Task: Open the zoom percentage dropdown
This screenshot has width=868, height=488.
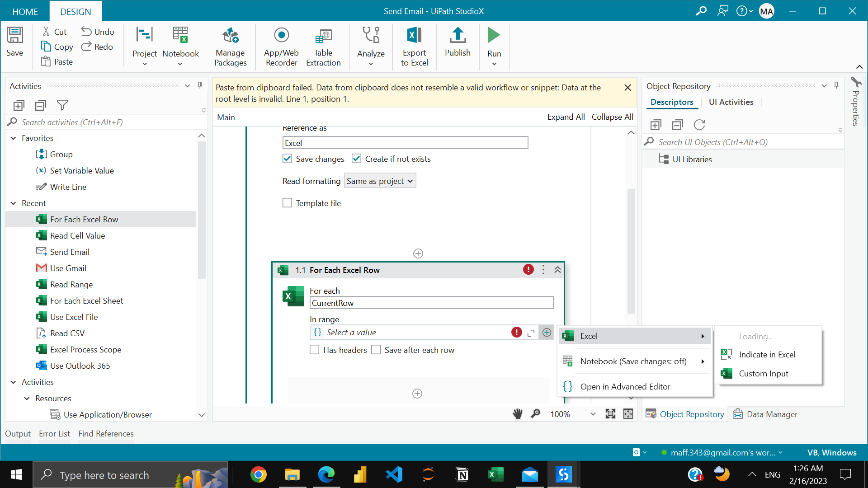Action: [x=593, y=414]
